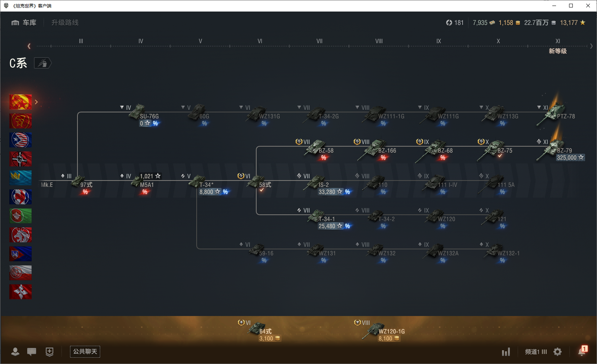Switch to the 车库 garage tab
Image resolution: width=597 pixels, height=364 pixels.
(24, 23)
